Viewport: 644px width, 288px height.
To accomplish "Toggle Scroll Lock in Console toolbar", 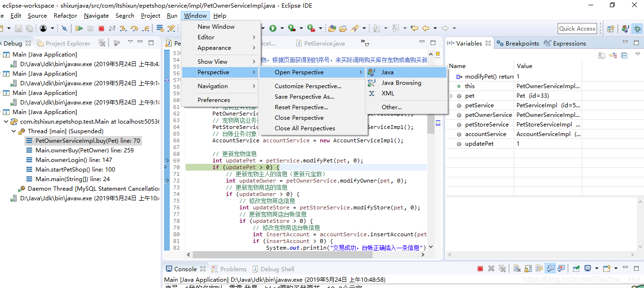I will coord(528,268).
